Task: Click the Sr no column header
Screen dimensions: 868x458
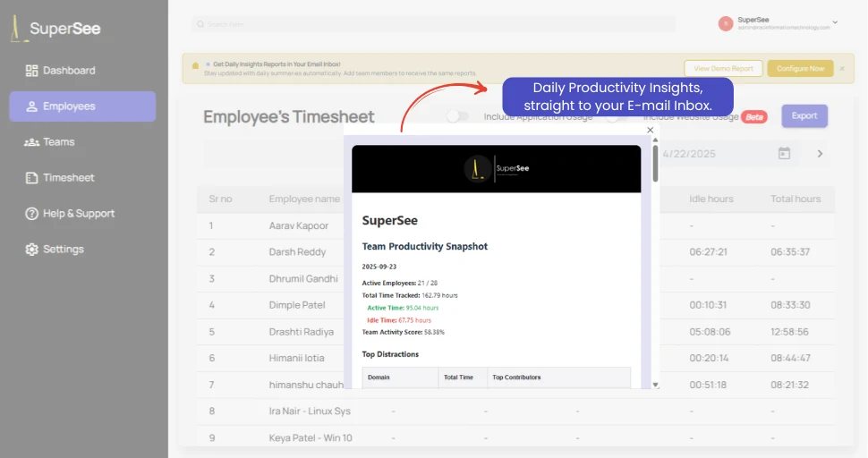Action: pyautogui.click(x=220, y=199)
